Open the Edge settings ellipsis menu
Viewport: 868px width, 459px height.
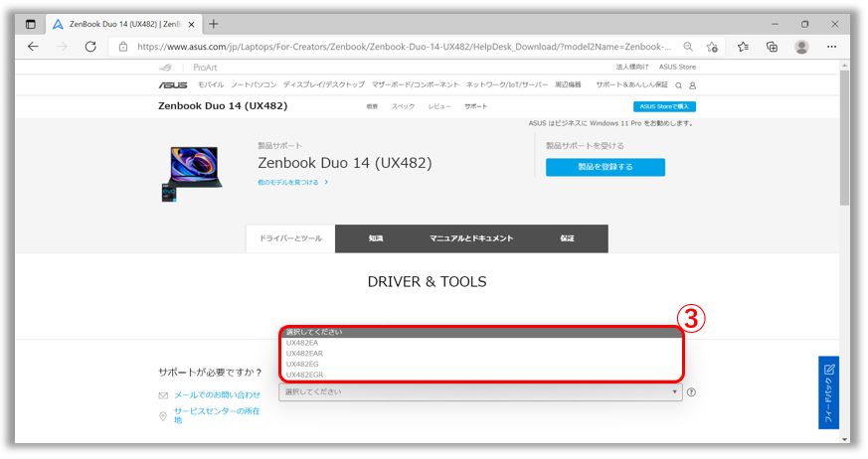tap(832, 47)
